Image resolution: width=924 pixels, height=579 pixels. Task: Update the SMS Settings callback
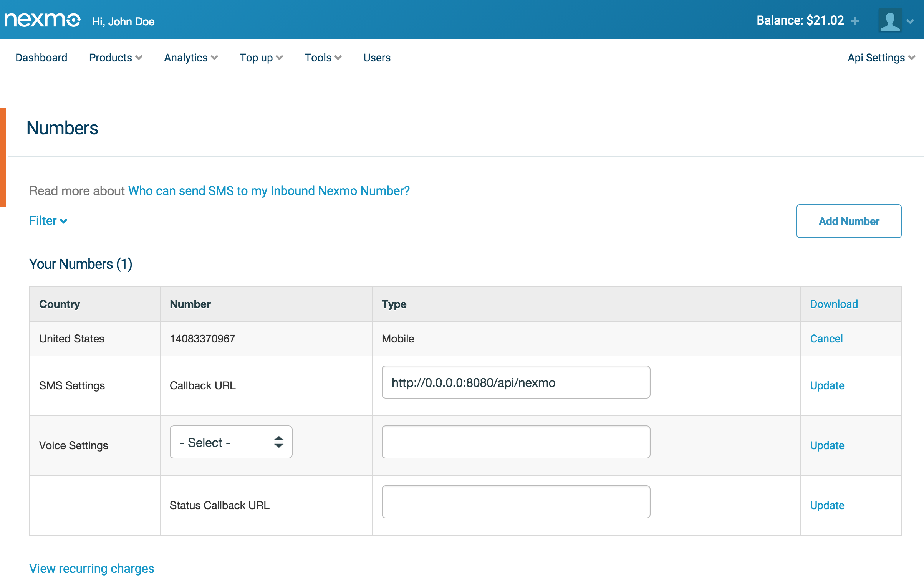tap(827, 385)
